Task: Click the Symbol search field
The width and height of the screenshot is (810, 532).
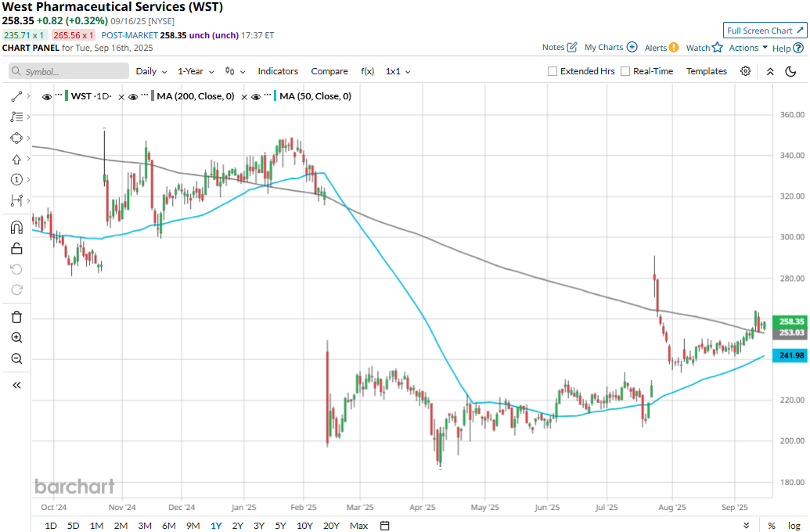Action: tap(69, 71)
